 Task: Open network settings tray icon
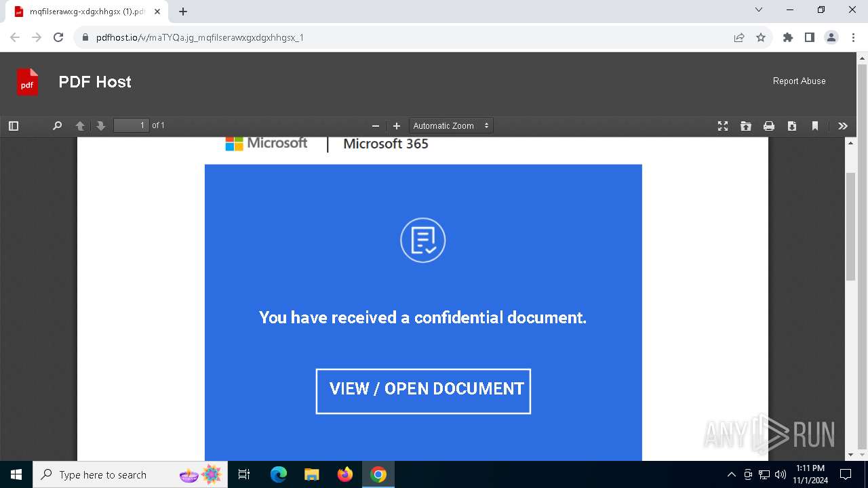coord(764,474)
